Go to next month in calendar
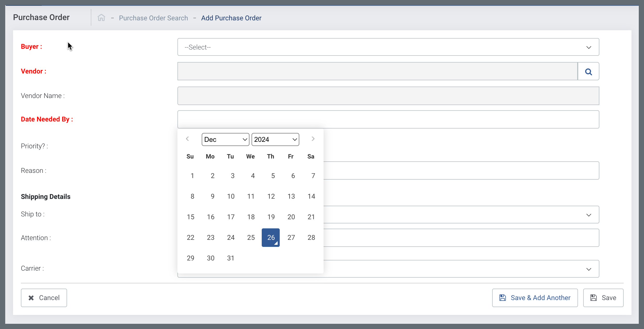This screenshot has width=644, height=329. (x=313, y=139)
